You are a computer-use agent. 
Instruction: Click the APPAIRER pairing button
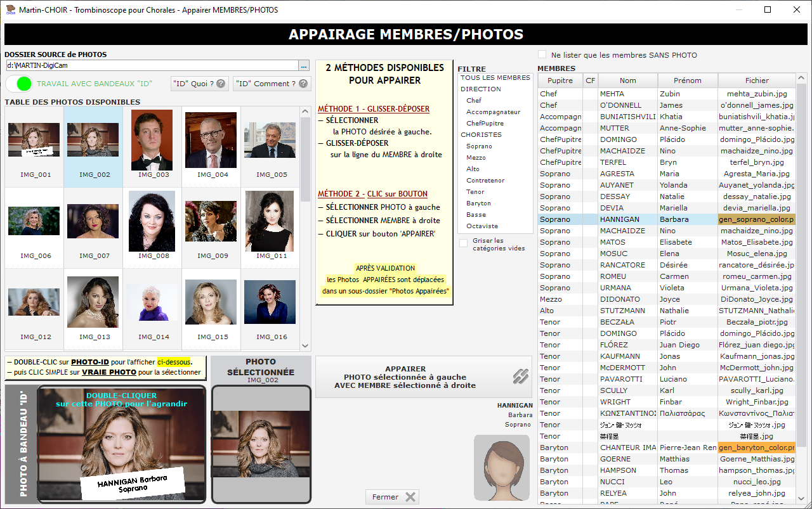tap(406, 377)
